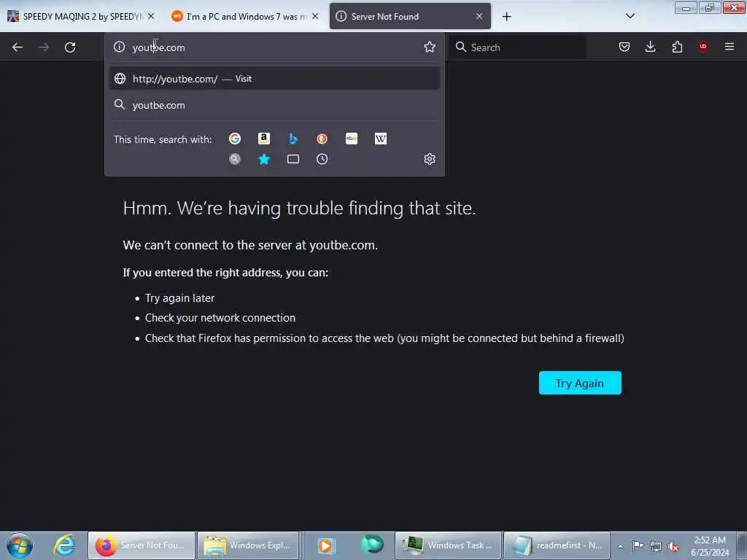The width and height of the screenshot is (747, 560).
Task: Launch Internet Explorer from taskbar
Action: 64,545
